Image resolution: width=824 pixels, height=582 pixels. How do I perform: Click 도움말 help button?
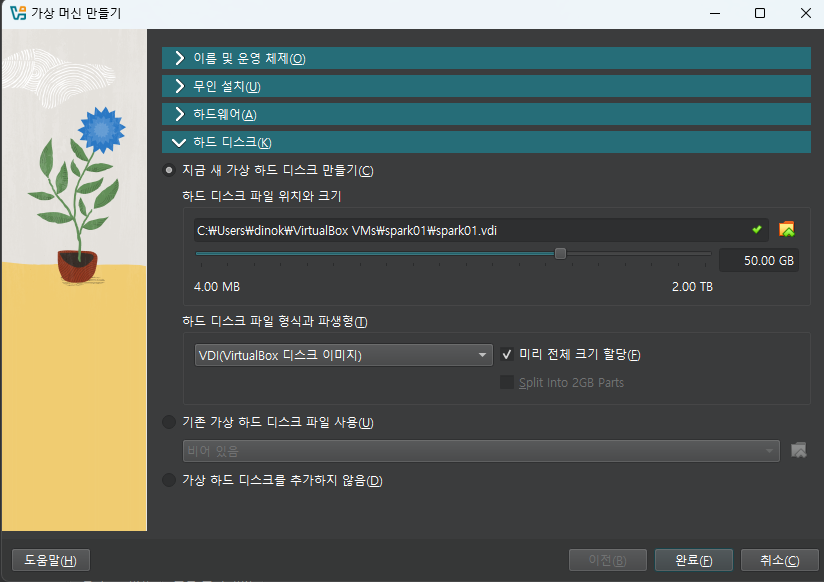point(50,560)
